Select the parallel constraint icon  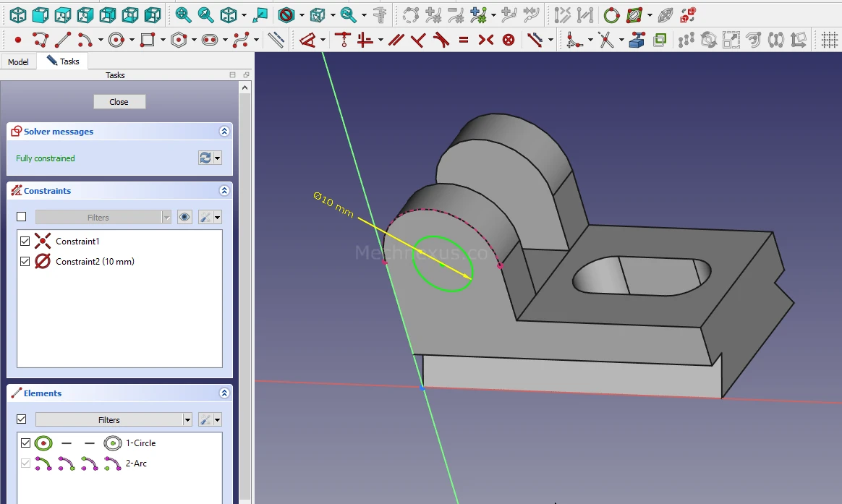tap(396, 40)
